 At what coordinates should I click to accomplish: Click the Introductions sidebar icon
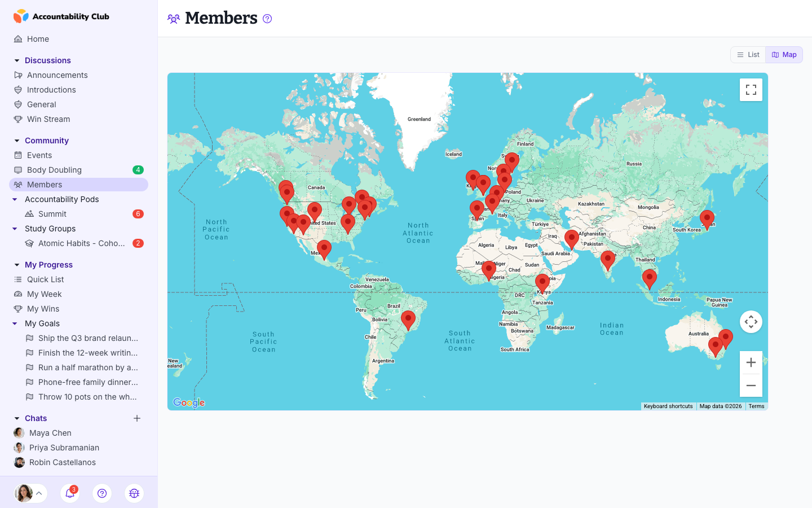click(18, 90)
